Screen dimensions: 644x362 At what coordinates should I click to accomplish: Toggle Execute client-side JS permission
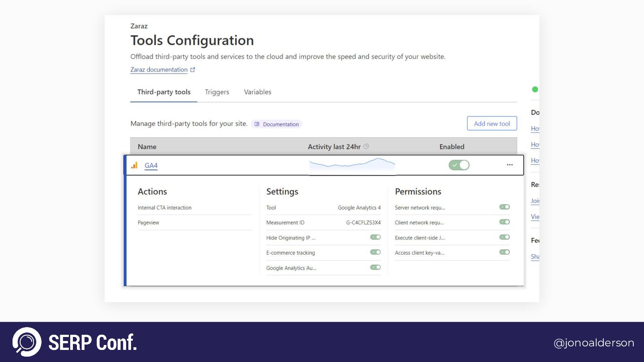[x=504, y=237]
